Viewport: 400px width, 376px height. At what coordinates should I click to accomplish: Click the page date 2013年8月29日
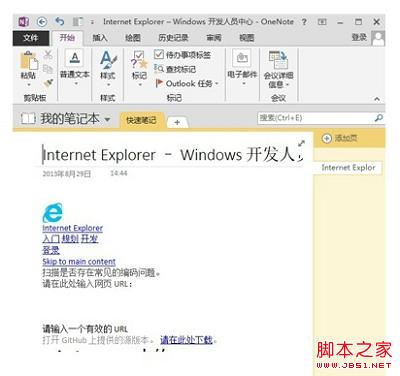pos(67,173)
